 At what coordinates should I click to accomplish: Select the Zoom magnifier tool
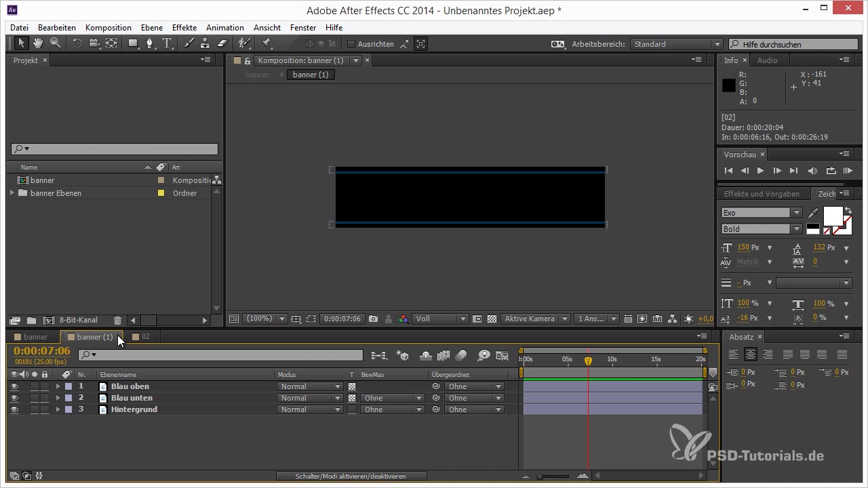coord(54,43)
